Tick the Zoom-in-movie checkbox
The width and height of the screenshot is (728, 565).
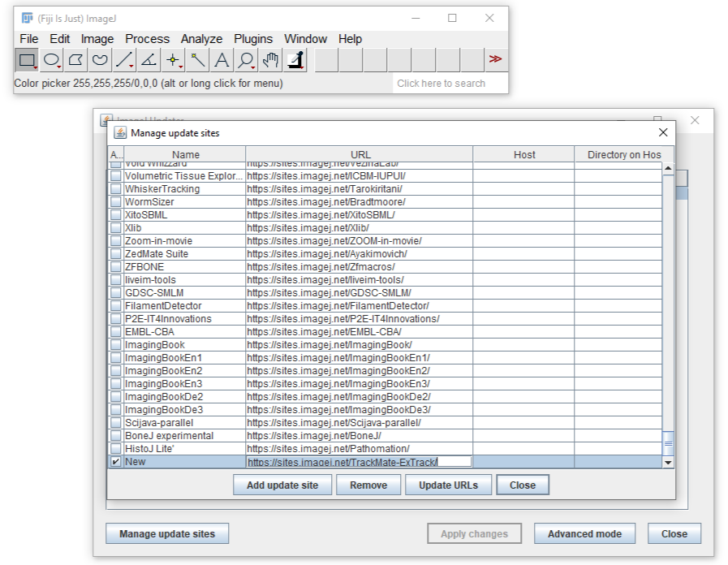[115, 241]
